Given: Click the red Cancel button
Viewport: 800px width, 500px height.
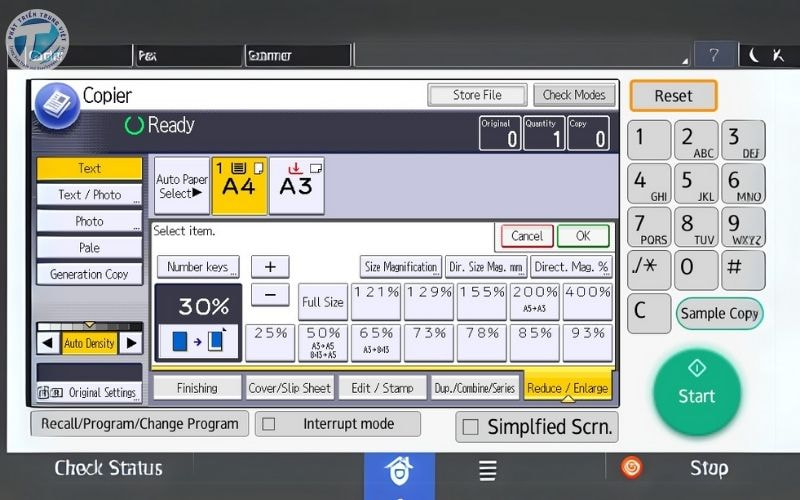Looking at the screenshot, I should [526, 236].
